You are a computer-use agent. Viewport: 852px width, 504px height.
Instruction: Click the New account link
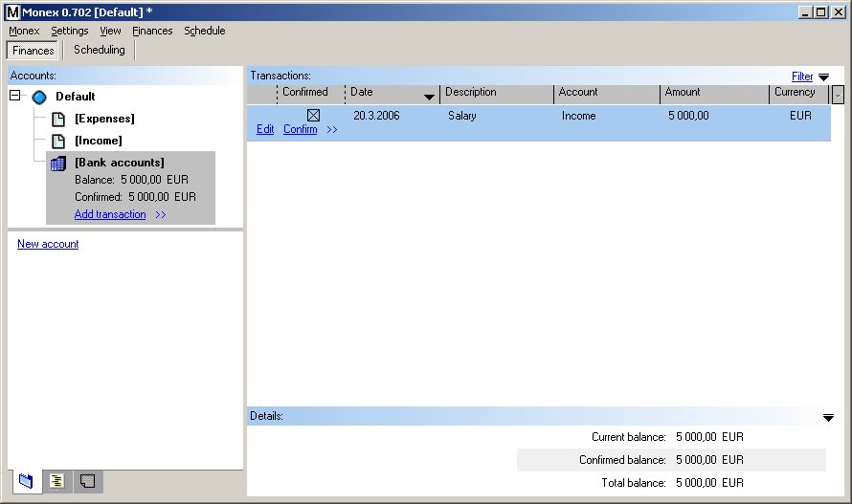pyautogui.click(x=48, y=244)
